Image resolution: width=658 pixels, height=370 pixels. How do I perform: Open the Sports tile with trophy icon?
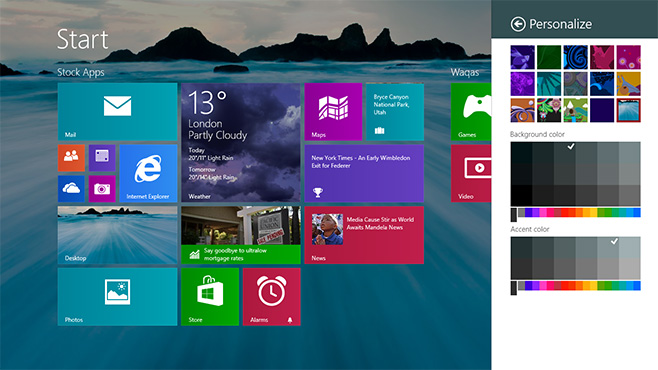point(364,173)
